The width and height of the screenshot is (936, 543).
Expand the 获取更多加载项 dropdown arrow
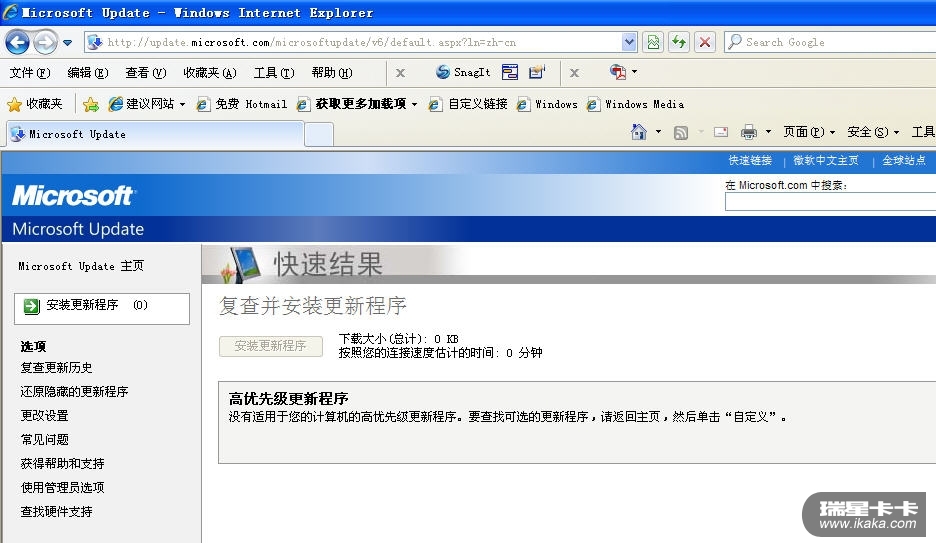414,104
